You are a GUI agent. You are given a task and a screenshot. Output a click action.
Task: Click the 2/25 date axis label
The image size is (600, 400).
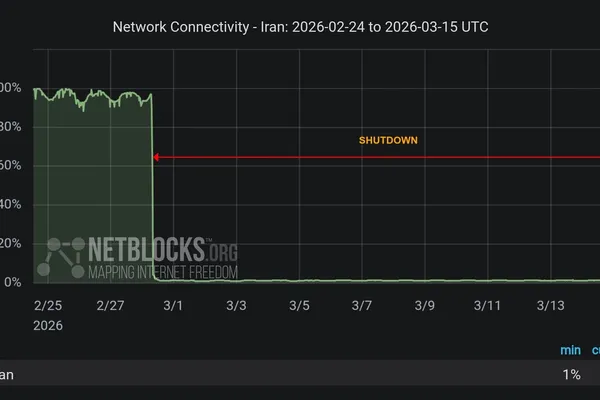(48, 304)
